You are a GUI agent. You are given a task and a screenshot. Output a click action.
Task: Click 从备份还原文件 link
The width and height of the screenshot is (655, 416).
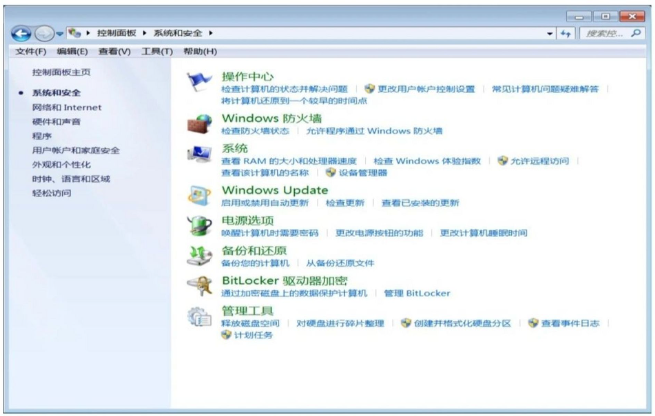(340, 263)
